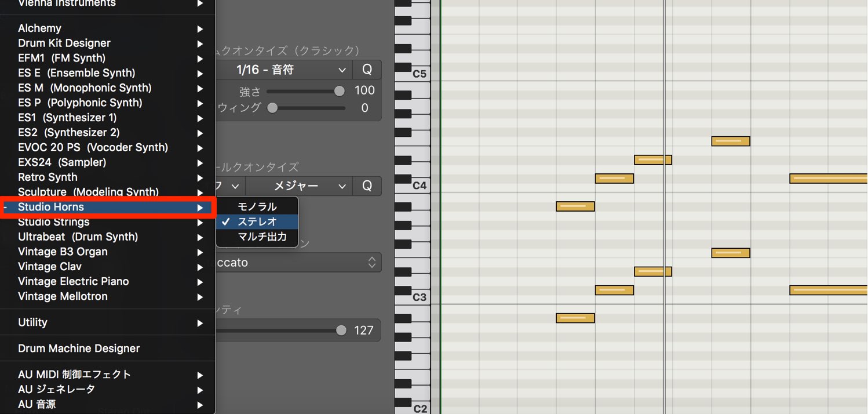Screen dimensions: 868x414
Task: Click the スウィング swing slider handle
Action: [272, 108]
